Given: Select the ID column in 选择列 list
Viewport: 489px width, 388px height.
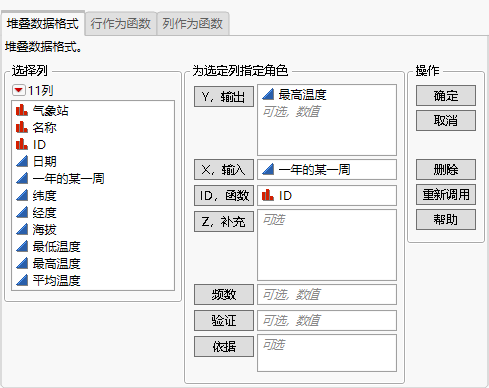Looking at the screenshot, I should pyautogui.click(x=39, y=144).
